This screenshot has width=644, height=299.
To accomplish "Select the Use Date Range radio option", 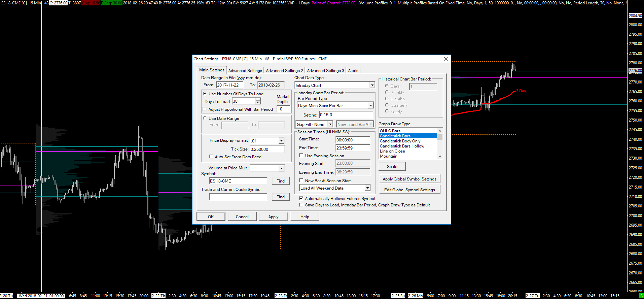I will click(205, 118).
